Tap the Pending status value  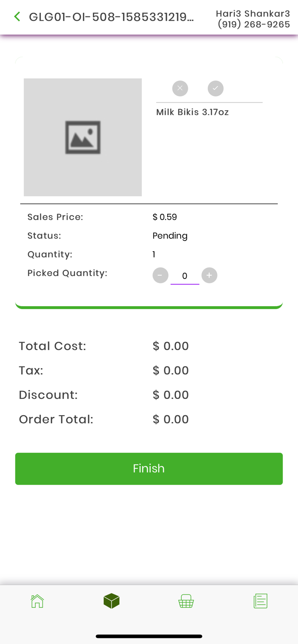pos(170,236)
